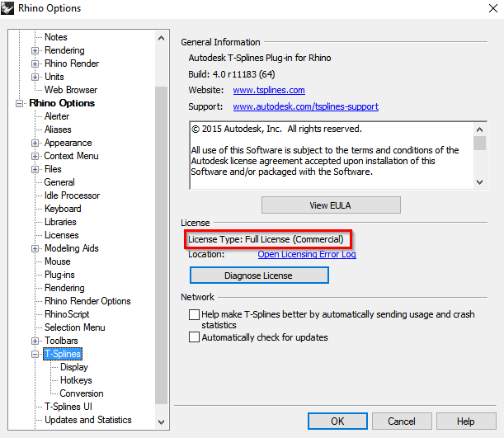
Task: Select Notes in the options tree
Action: pos(55,37)
